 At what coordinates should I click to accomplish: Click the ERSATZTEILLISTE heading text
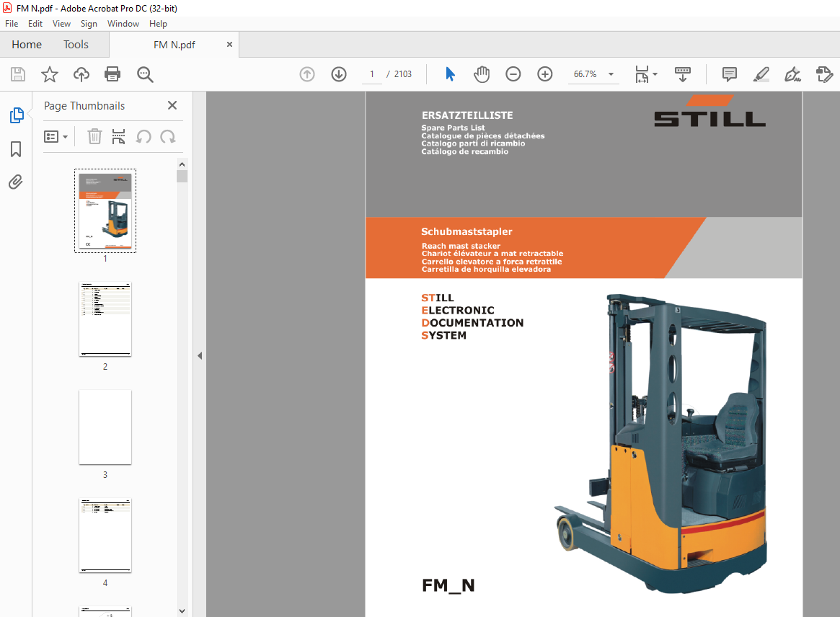(467, 115)
